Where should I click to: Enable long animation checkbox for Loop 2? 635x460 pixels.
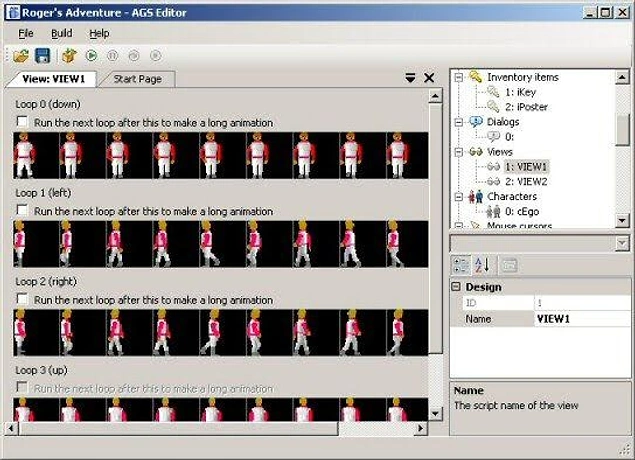22,299
